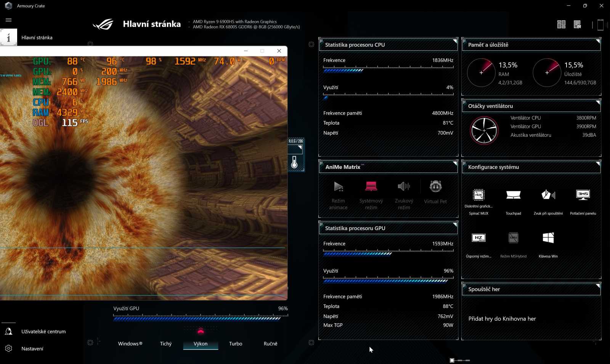610x364 pixels.
Task: Open Uživatelské centrum
Action: (x=43, y=332)
